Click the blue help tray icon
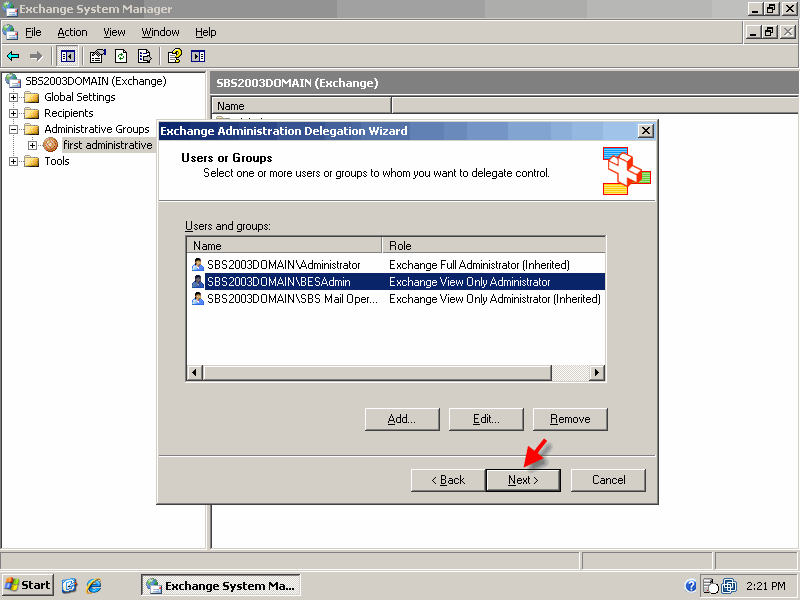 click(691, 586)
